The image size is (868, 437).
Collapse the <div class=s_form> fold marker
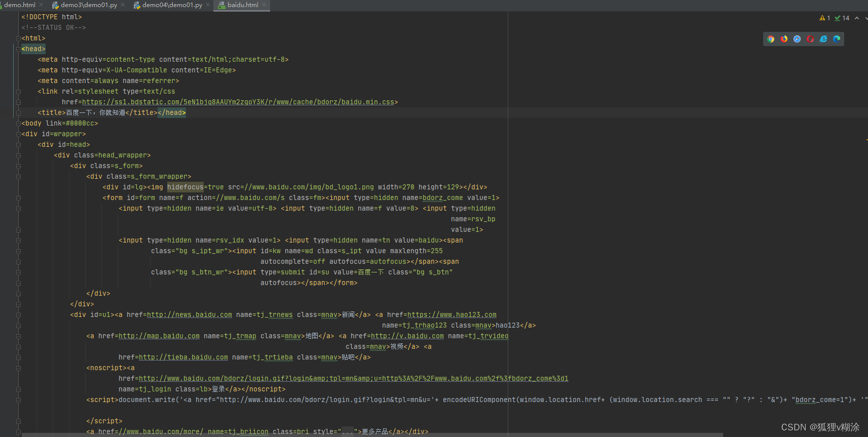point(18,166)
